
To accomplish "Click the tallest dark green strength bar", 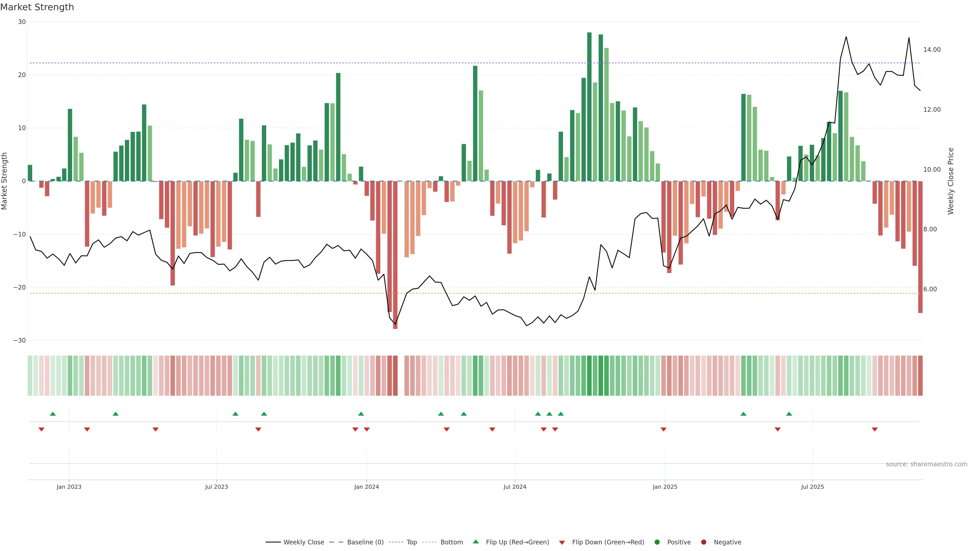I will click(x=589, y=106).
